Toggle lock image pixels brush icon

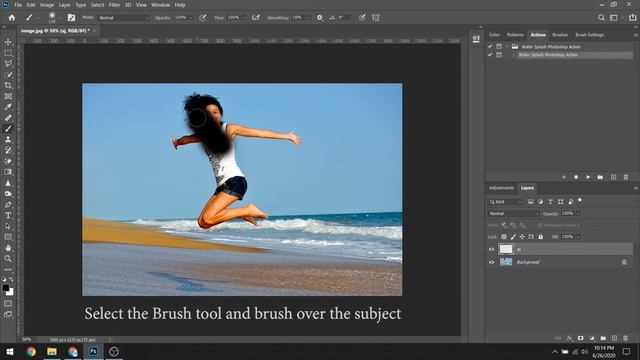513,237
